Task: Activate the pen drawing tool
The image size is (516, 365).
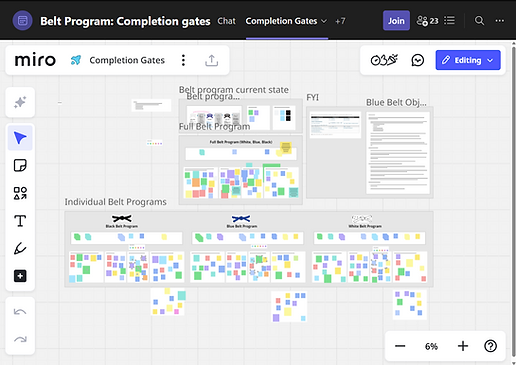Action: [x=20, y=248]
